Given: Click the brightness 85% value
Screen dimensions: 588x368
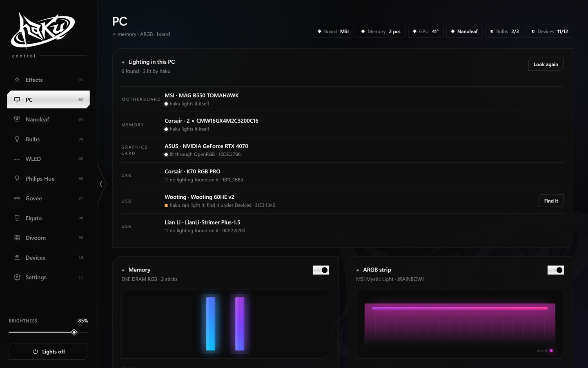Looking at the screenshot, I should (83, 321).
